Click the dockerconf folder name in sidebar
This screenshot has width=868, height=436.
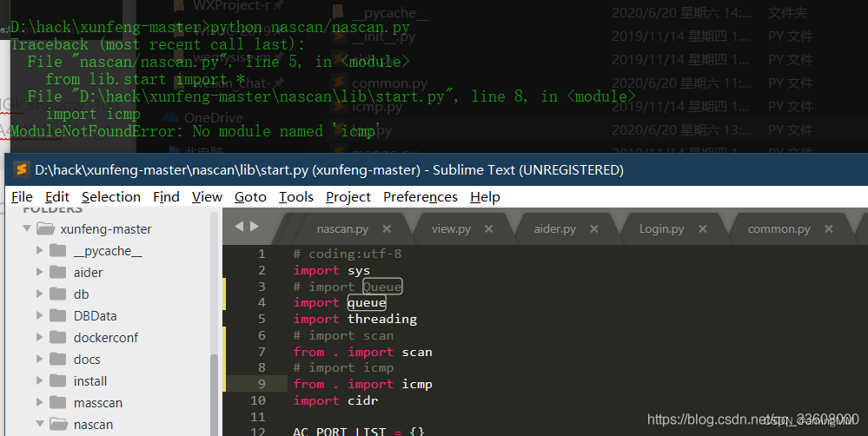coord(106,338)
